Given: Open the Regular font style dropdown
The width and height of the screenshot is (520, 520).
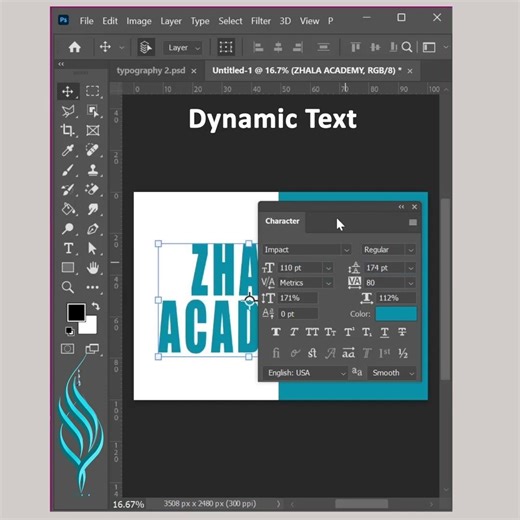Looking at the screenshot, I should click(411, 250).
